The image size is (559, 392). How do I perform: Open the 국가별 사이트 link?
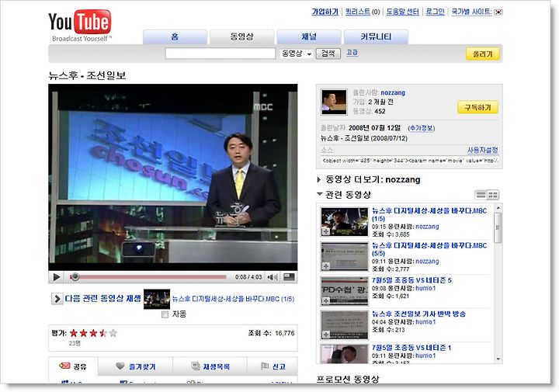(471, 12)
